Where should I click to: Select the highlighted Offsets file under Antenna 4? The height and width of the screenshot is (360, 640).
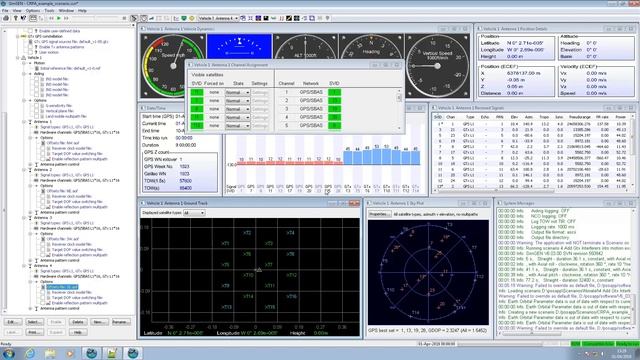click(62, 287)
